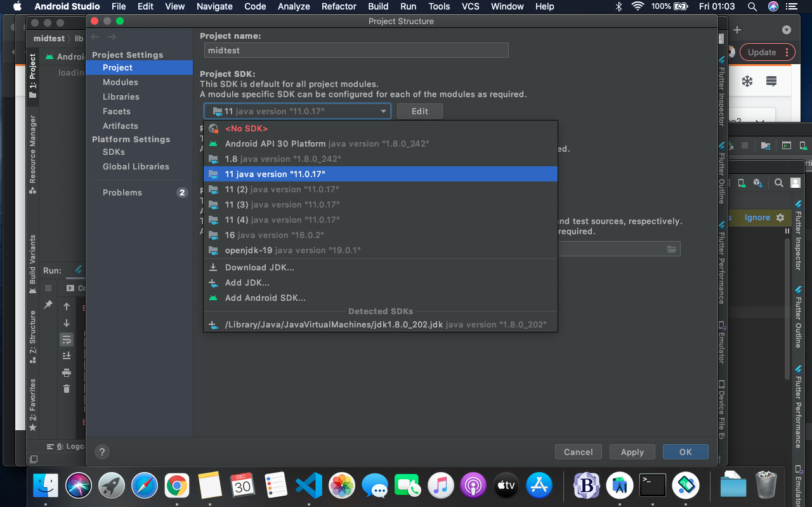
Task: Select the 1.8 java version 1.8.0_242 entry
Action: tap(380, 159)
